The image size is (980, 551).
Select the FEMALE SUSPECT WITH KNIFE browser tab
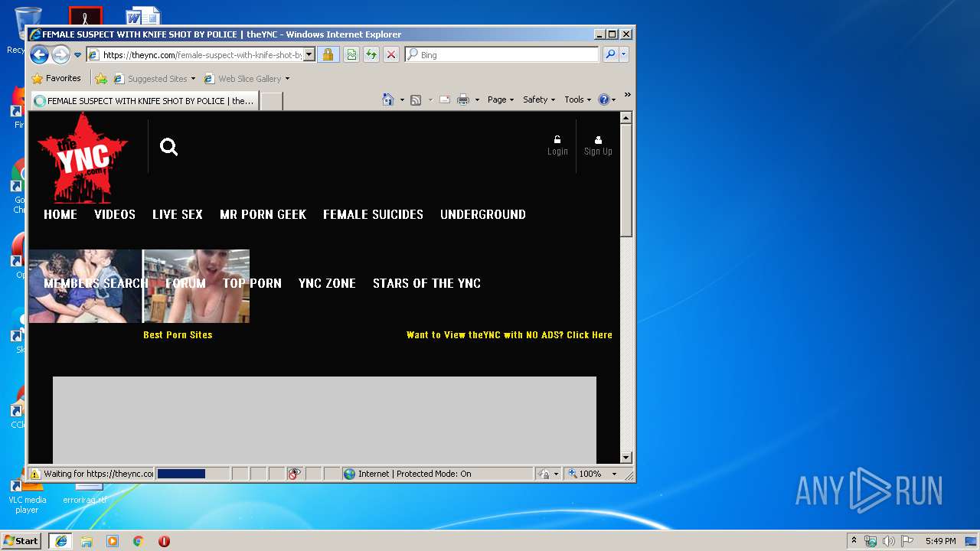point(145,100)
